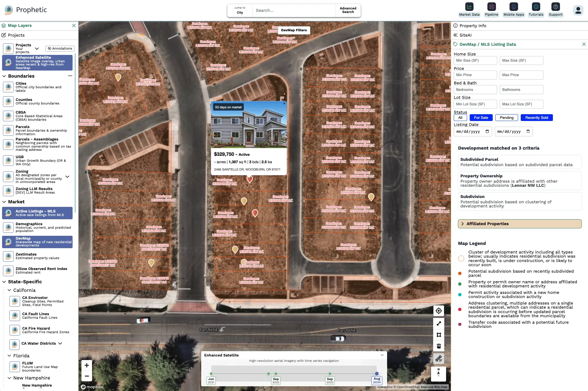
Task: Click the map zoom in plus button
Action: click(87, 365)
